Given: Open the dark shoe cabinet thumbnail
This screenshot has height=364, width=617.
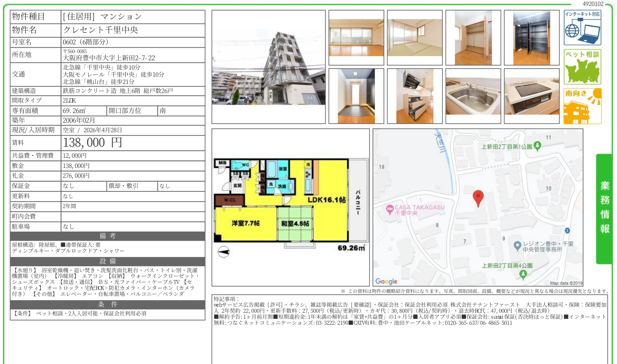Looking at the screenshot, I should pyautogui.click(x=531, y=38).
